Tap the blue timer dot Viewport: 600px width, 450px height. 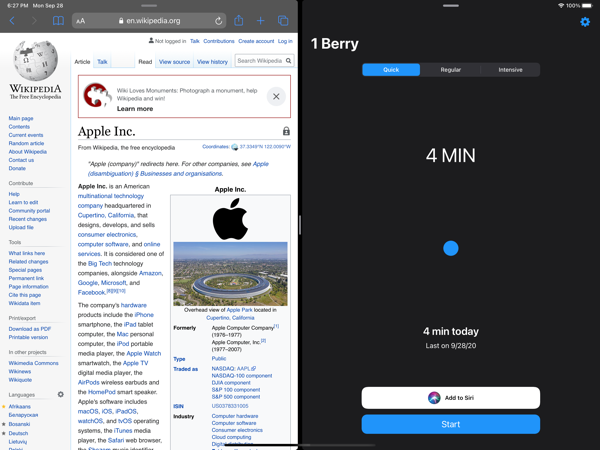451,248
